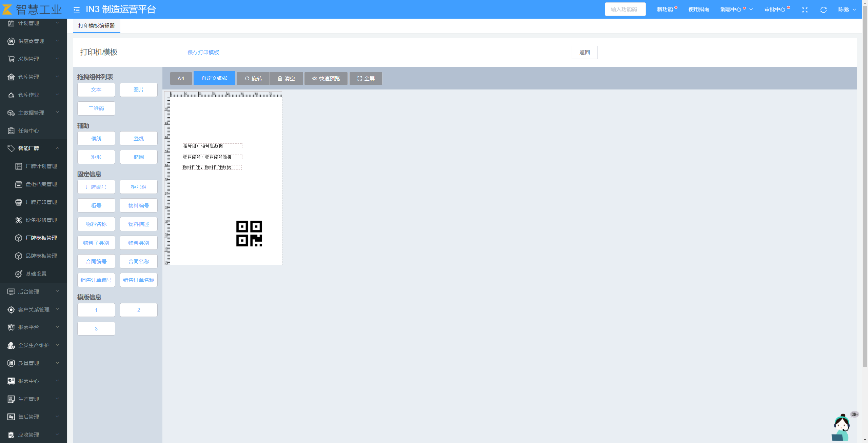This screenshot has width=868, height=443.
Task: Open 品牌模板管理 menu item
Action: (41, 256)
